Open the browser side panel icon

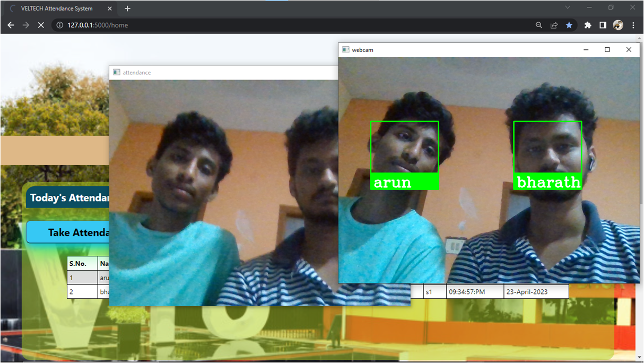tap(603, 24)
